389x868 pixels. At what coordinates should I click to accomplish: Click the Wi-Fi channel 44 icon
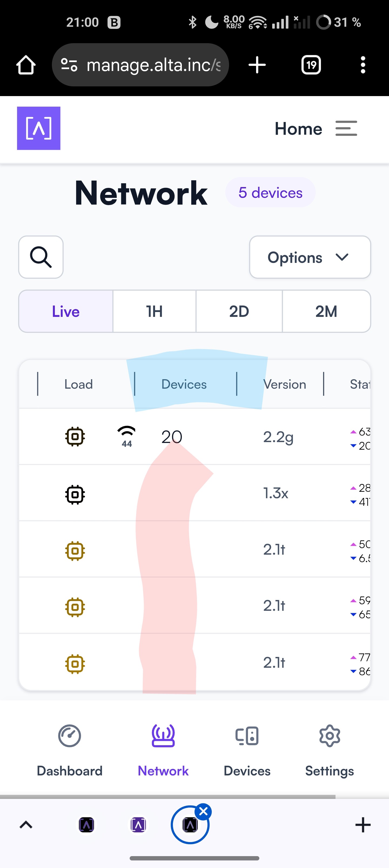point(126,437)
